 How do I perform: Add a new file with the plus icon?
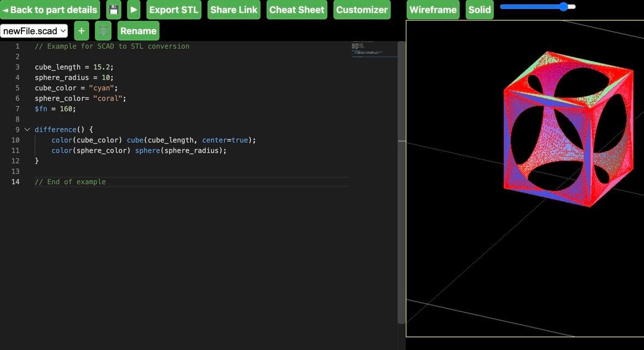coord(81,31)
